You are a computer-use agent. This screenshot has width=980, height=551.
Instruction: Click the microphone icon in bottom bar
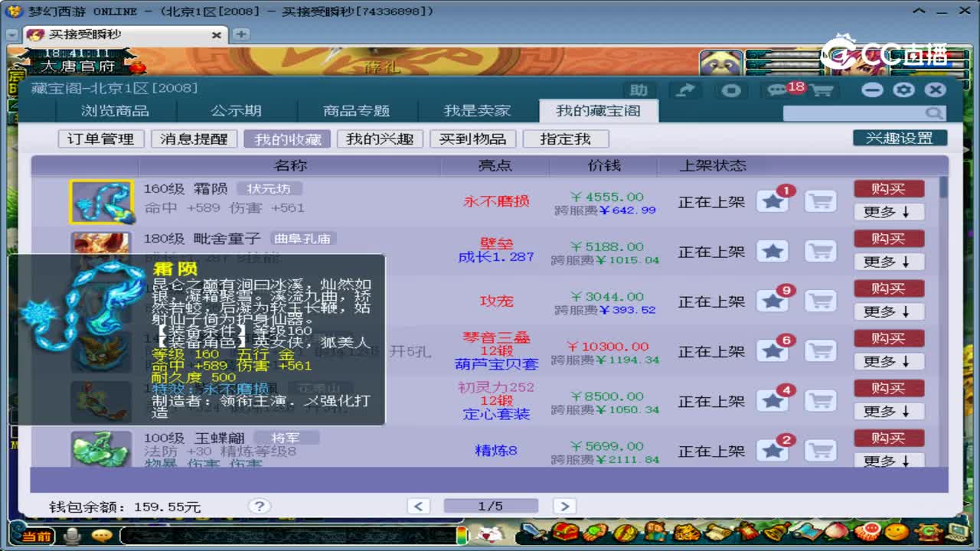(73, 535)
